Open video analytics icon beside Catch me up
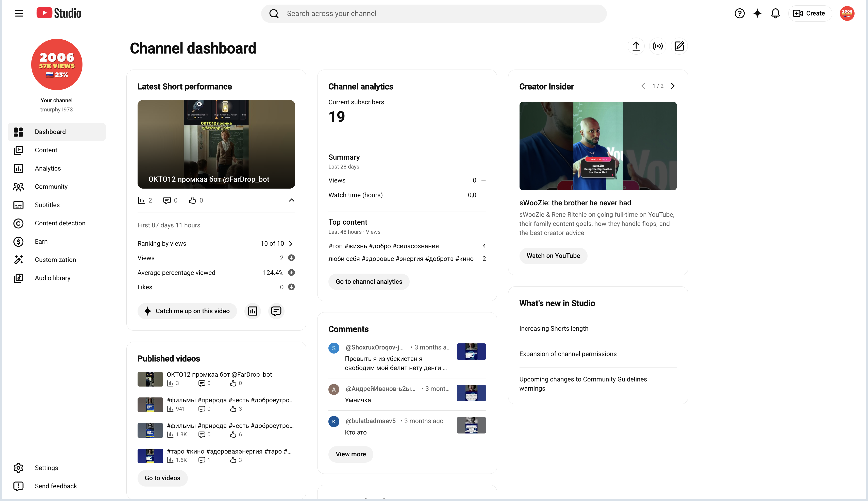This screenshot has width=868, height=501. [253, 311]
